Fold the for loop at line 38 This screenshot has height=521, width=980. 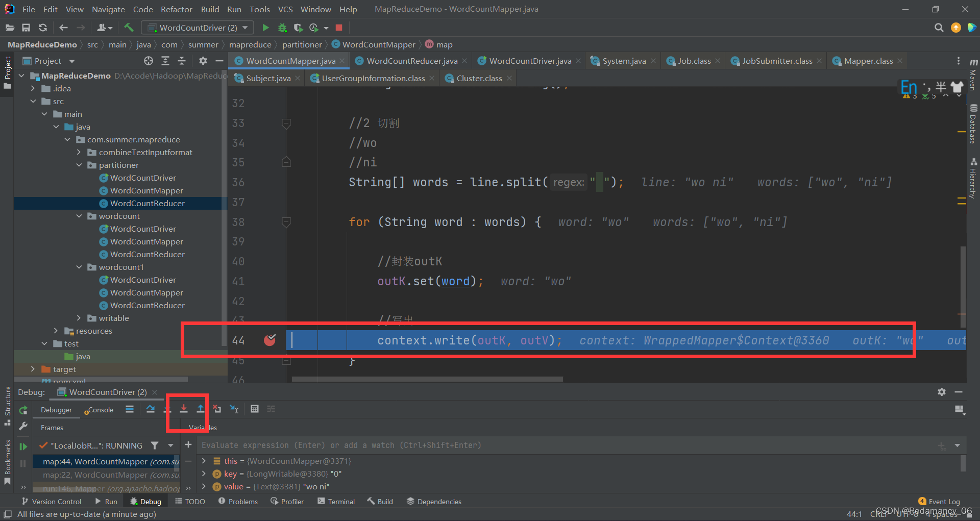click(286, 222)
